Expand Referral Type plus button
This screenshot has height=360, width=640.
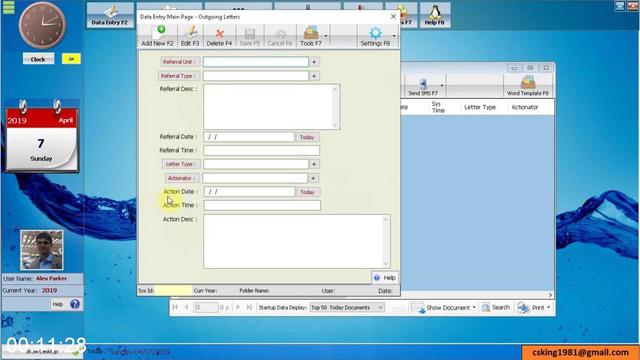(x=314, y=76)
